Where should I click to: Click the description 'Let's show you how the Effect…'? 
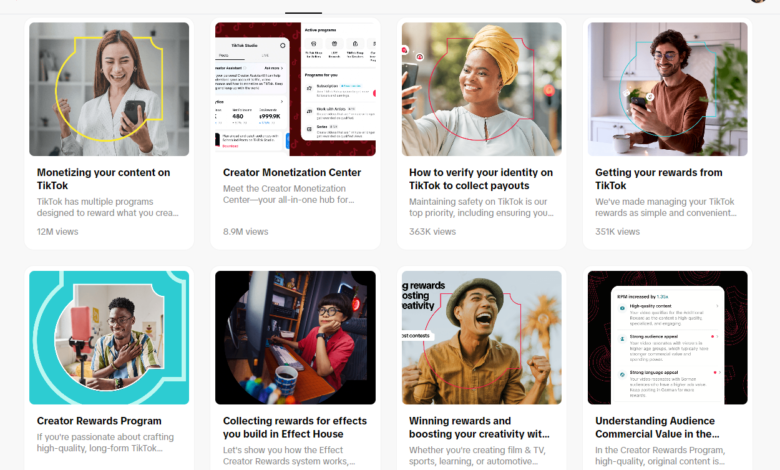[289, 456]
